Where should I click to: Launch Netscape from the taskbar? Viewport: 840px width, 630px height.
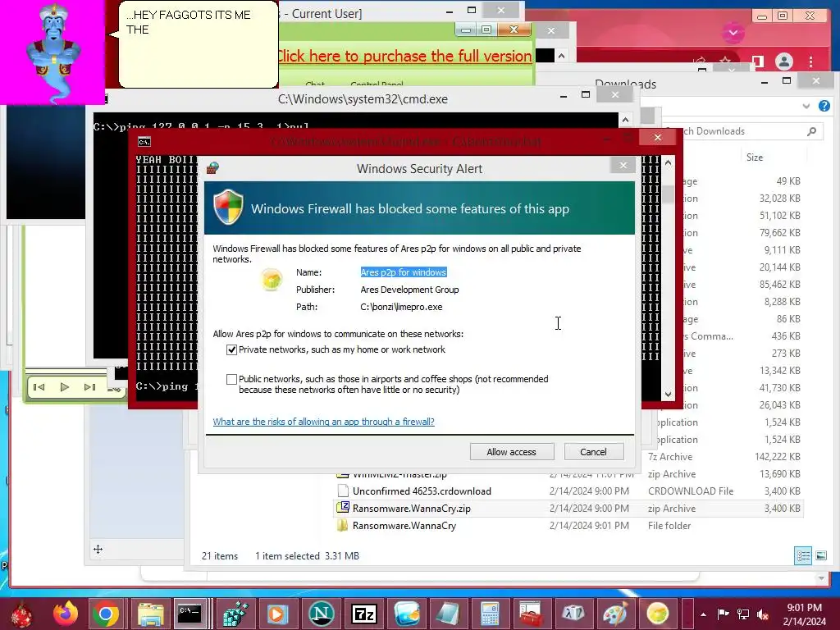pyautogui.click(x=322, y=614)
